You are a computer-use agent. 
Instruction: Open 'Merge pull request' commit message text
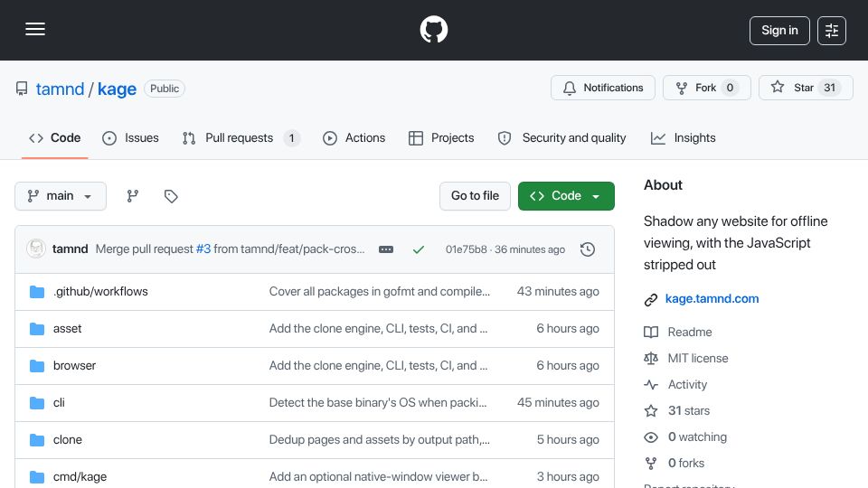[145, 249]
